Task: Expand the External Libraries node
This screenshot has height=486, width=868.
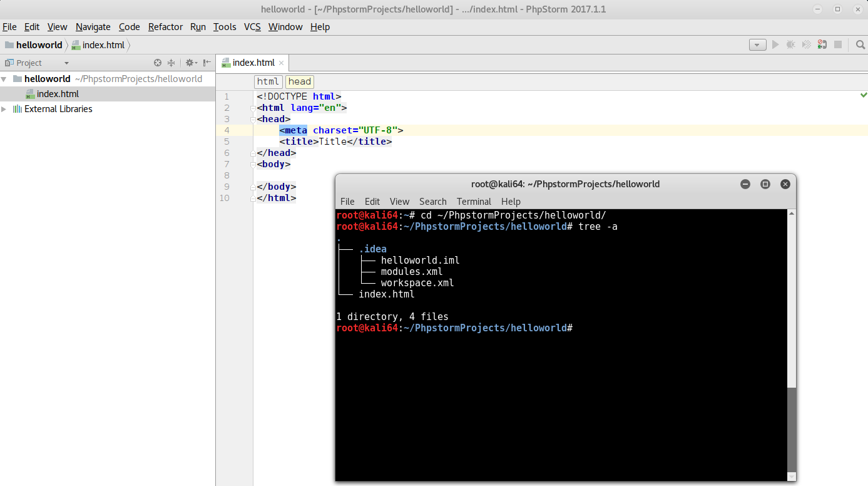Action: [x=4, y=109]
